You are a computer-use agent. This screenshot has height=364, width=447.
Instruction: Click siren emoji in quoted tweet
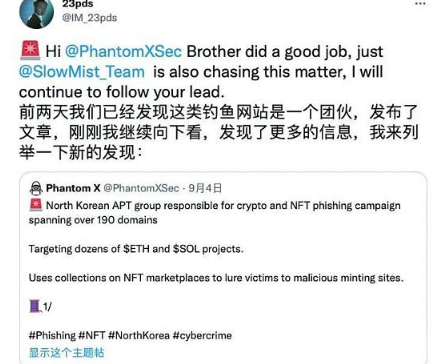(36, 205)
